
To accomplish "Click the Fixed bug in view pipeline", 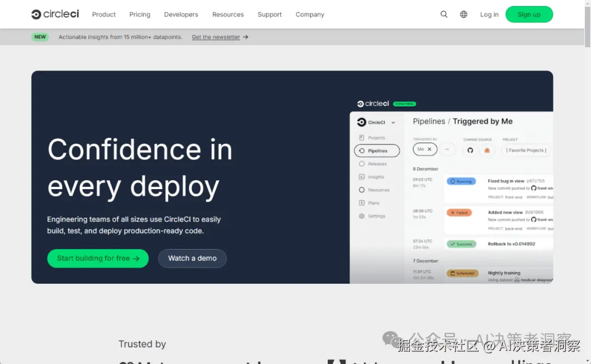I will 506,181.
